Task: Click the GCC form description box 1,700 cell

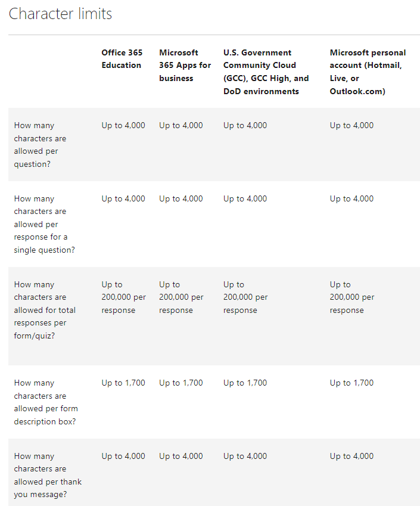Action: (245, 383)
